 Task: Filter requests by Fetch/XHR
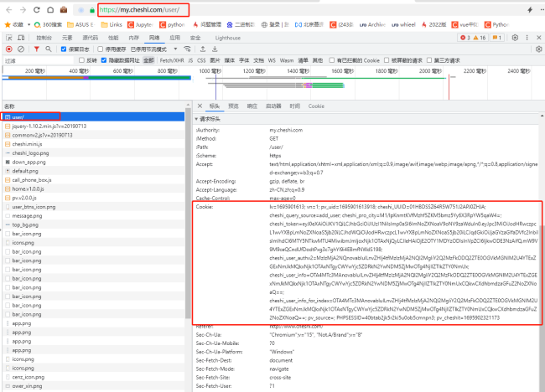pos(172,60)
